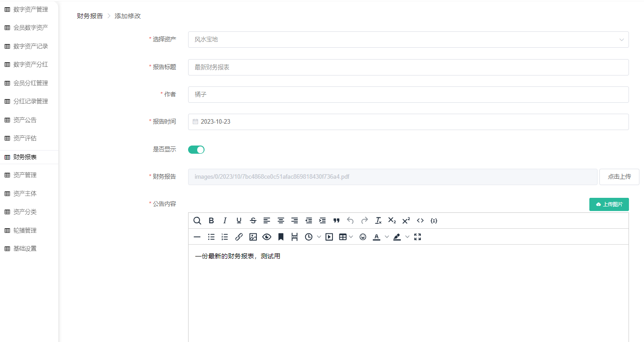Screen dimensions: 644x342
Task: Go to 轮播管理 menu item
Action: (25, 231)
